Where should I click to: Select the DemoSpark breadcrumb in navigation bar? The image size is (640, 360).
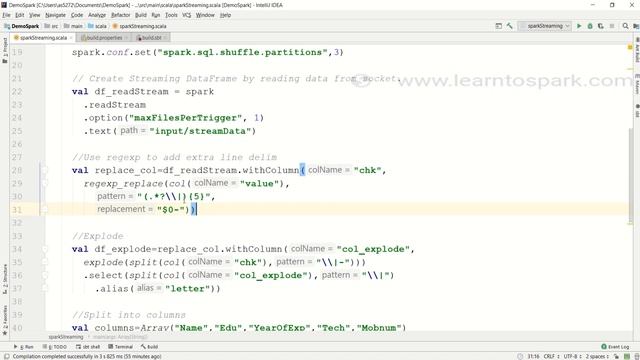pyautogui.click(x=22, y=26)
